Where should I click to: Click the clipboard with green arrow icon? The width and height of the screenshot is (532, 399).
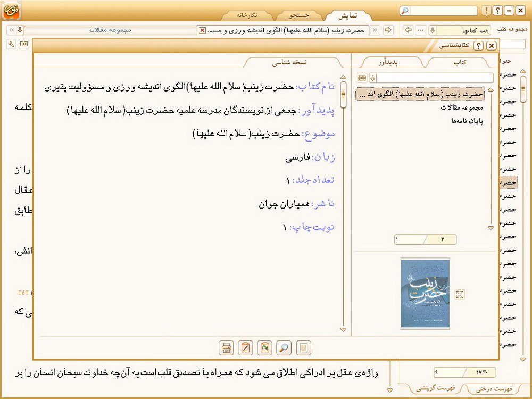pos(264,348)
